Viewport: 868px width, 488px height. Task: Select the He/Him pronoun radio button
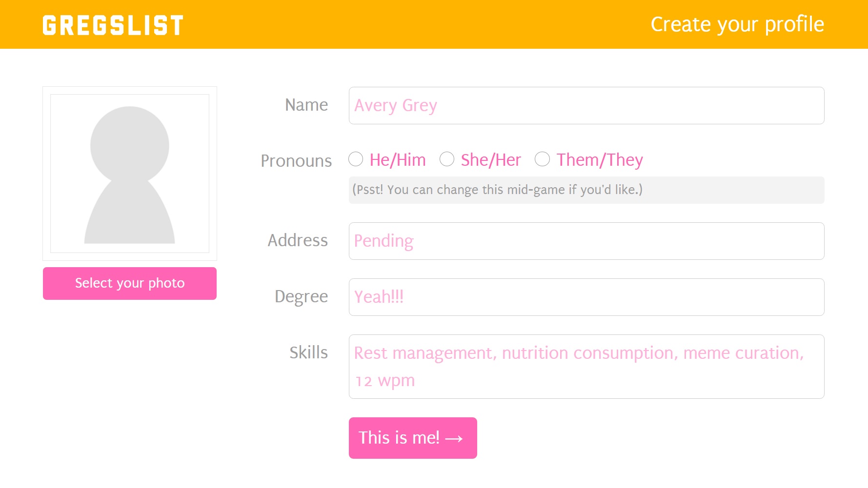coord(356,159)
